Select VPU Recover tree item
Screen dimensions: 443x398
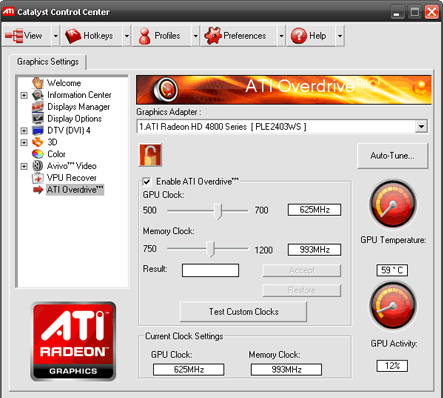tap(71, 178)
